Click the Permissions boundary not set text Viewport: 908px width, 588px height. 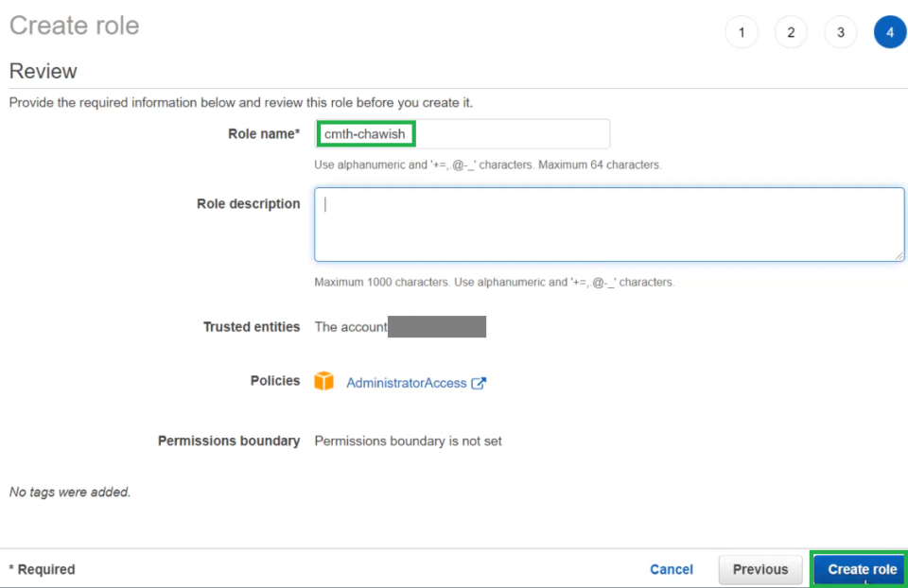pos(407,441)
